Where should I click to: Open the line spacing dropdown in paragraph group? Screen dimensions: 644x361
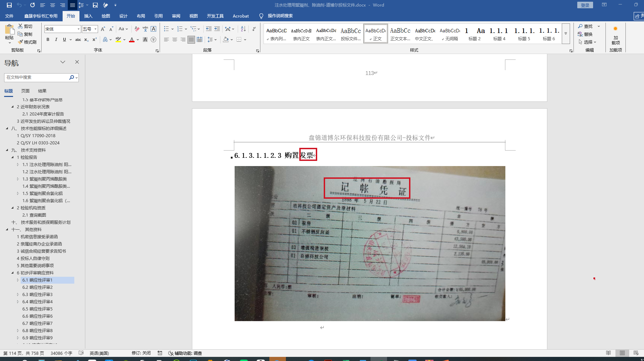click(212, 40)
